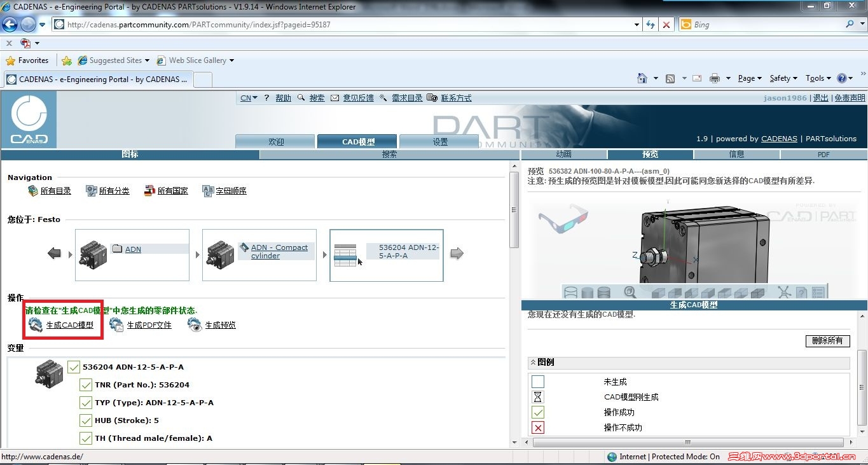Screen dimensions: 868x465
Task: Toggle the HUB (Stroke) checkbox
Action: [86, 420]
